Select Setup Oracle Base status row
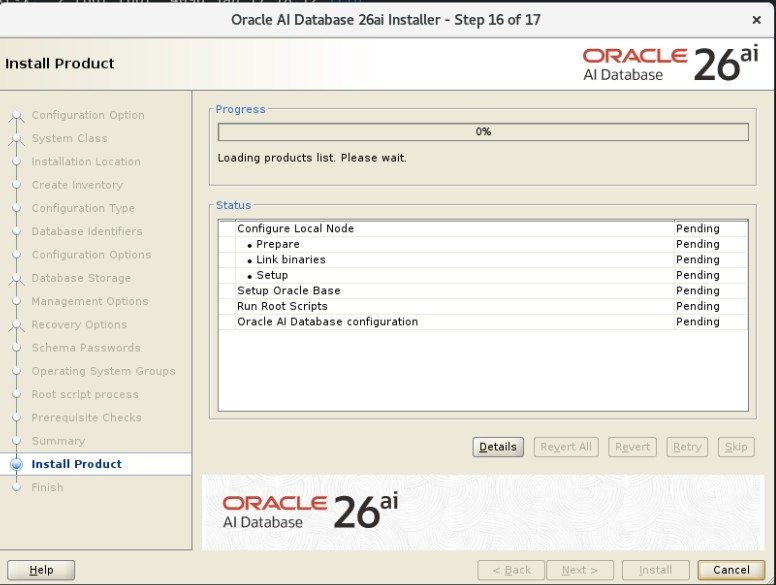This screenshot has width=776, height=585. (483, 291)
